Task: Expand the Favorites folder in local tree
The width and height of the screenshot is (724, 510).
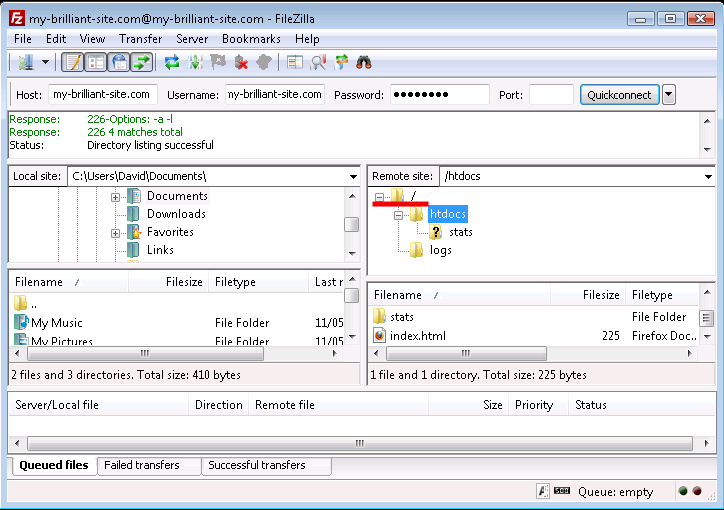Action: [x=115, y=233]
